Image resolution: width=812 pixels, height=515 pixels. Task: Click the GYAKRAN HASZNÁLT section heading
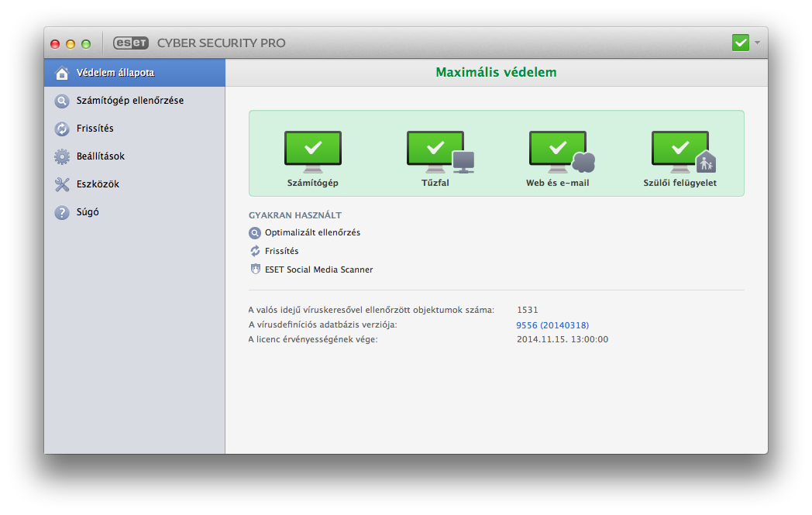click(295, 215)
